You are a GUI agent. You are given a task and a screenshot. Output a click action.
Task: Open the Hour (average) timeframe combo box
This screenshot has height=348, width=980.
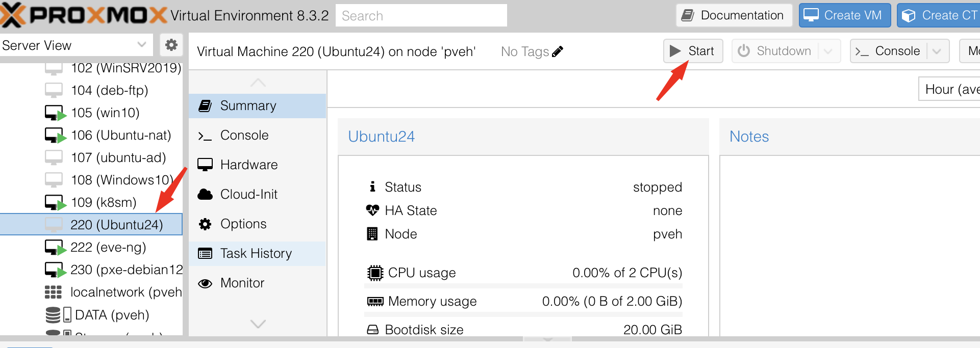[949, 89]
